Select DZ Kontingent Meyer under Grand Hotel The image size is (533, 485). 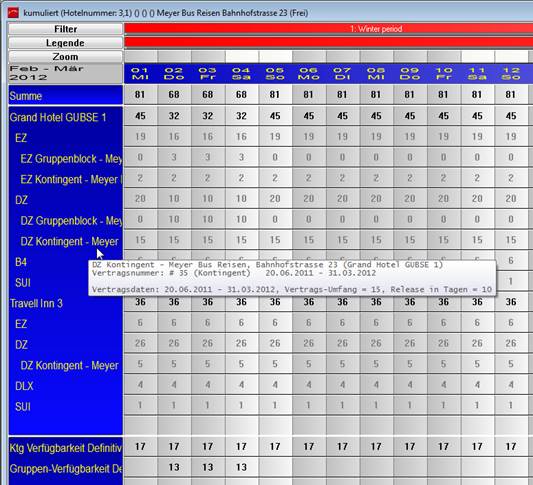(66, 241)
